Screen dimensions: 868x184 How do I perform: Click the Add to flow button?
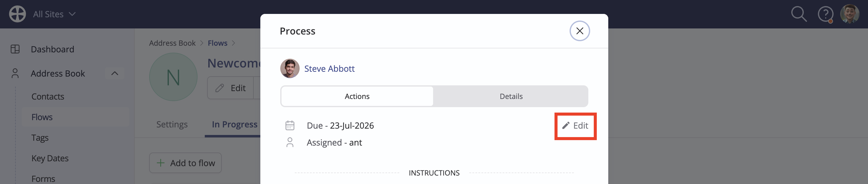(185, 163)
